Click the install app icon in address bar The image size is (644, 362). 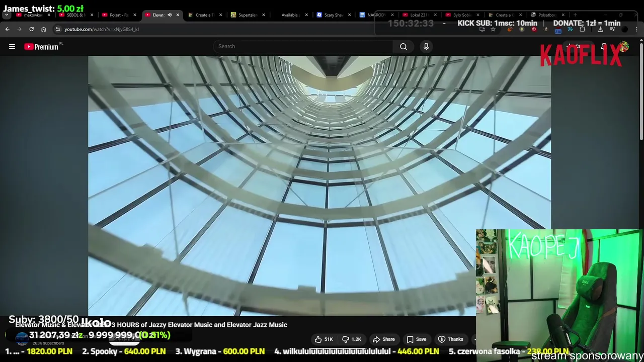482,29
